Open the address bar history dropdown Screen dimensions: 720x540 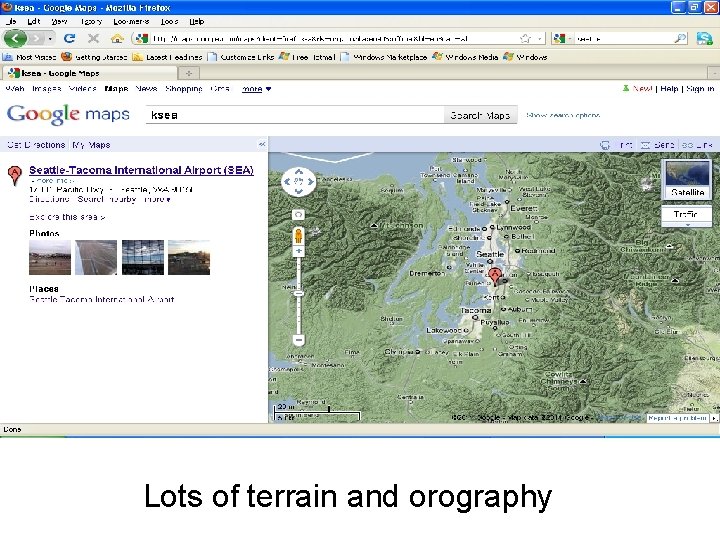point(540,39)
